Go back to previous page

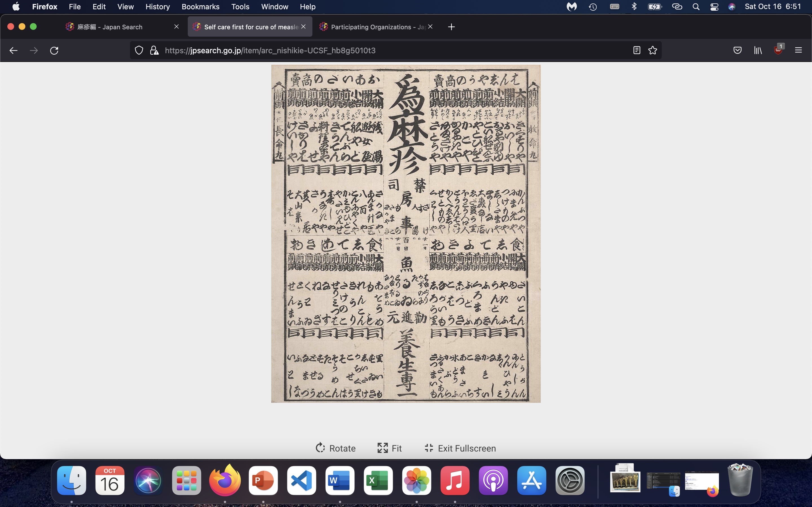pyautogui.click(x=14, y=50)
